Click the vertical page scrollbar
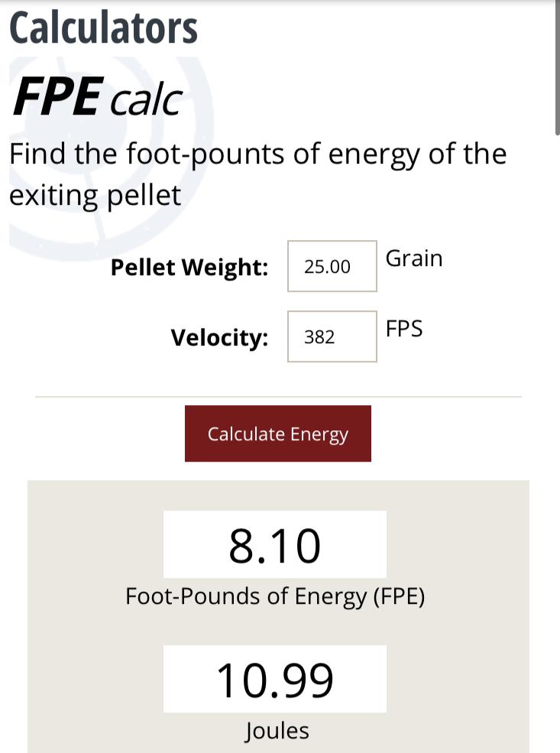This screenshot has height=753, width=560. point(556,69)
